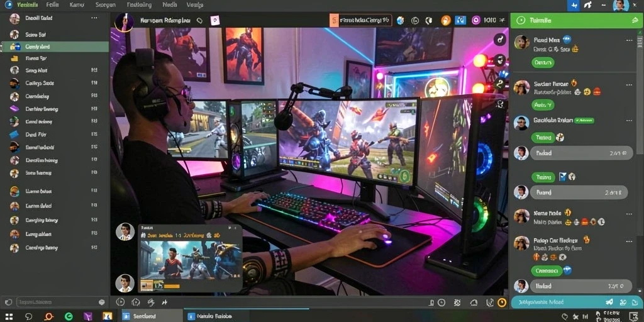Open the three-dot menu at the sidebar top
Image resolution: width=644 pixels, height=322 pixels.
(94, 18)
